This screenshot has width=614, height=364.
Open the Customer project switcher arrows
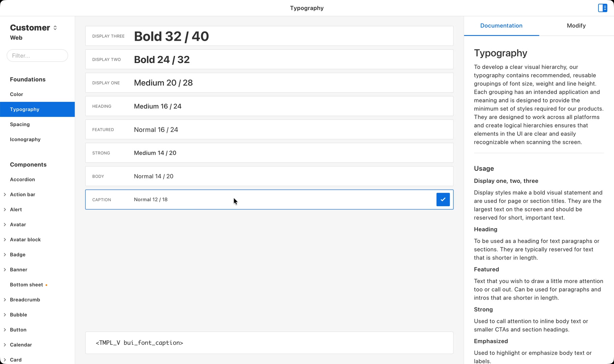[55, 28]
